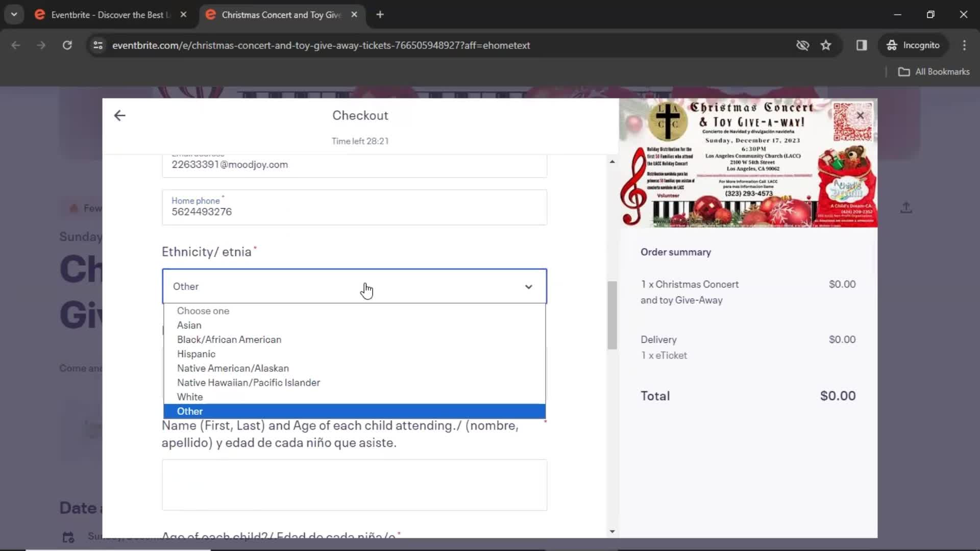The width and height of the screenshot is (980, 551).
Task: Click the children names text area field
Action: [355, 484]
